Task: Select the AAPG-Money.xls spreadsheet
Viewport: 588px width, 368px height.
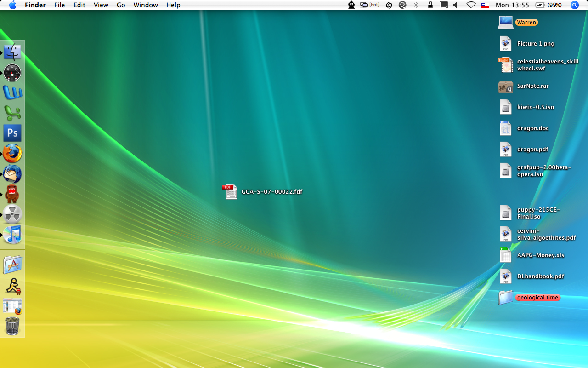Action: tap(506, 255)
